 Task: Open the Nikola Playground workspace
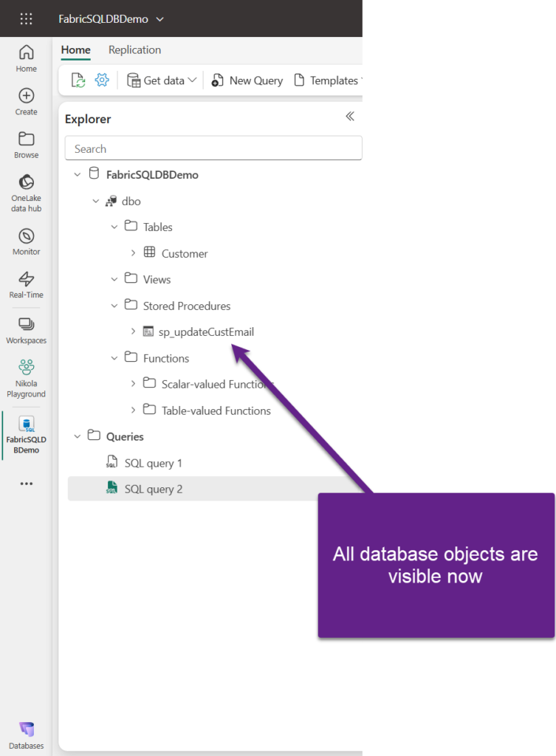tap(26, 379)
